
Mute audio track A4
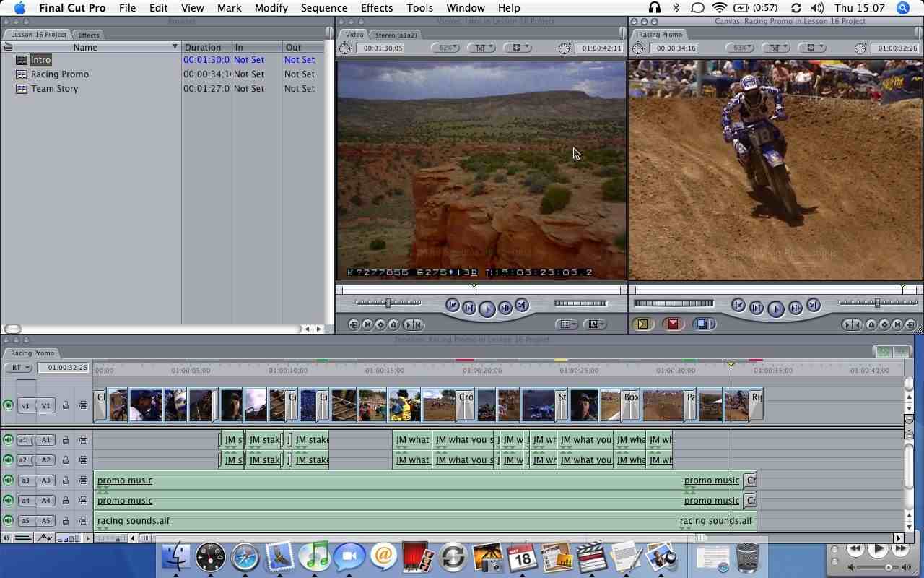pyautogui.click(x=8, y=500)
